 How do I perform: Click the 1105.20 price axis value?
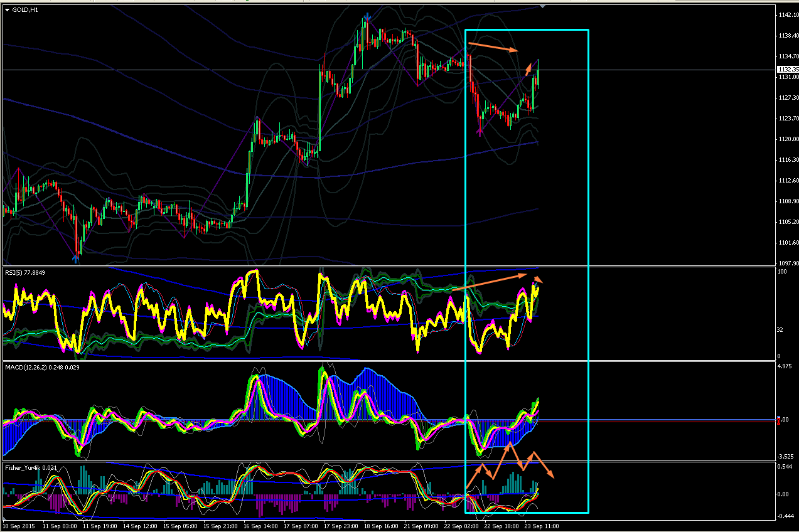click(787, 221)
